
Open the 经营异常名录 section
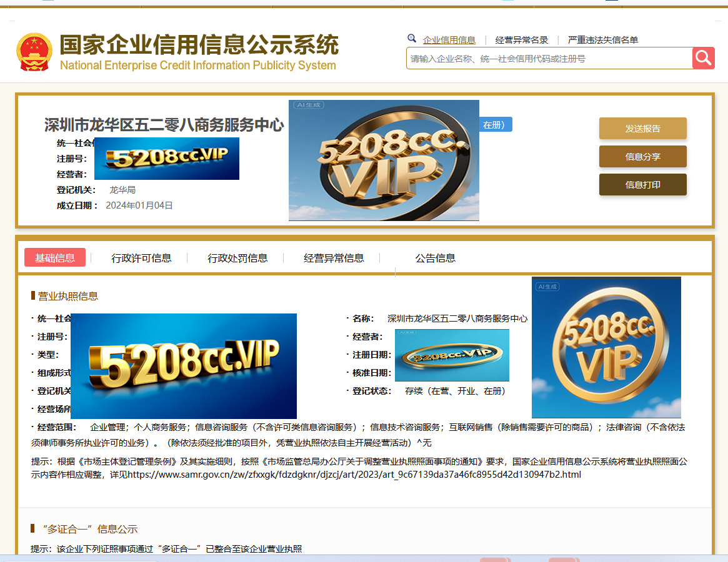coord(521,39)
